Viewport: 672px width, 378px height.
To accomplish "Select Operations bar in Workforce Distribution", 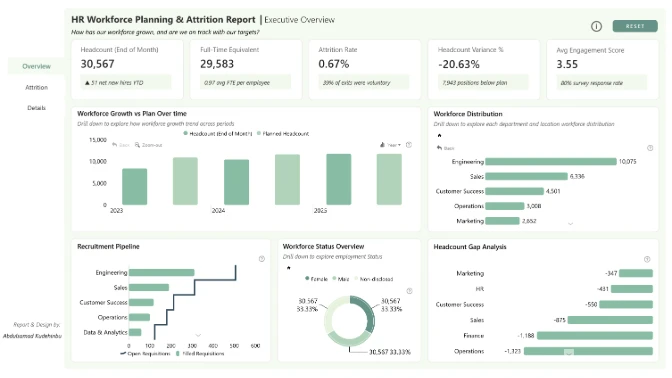I will [504, 206].
